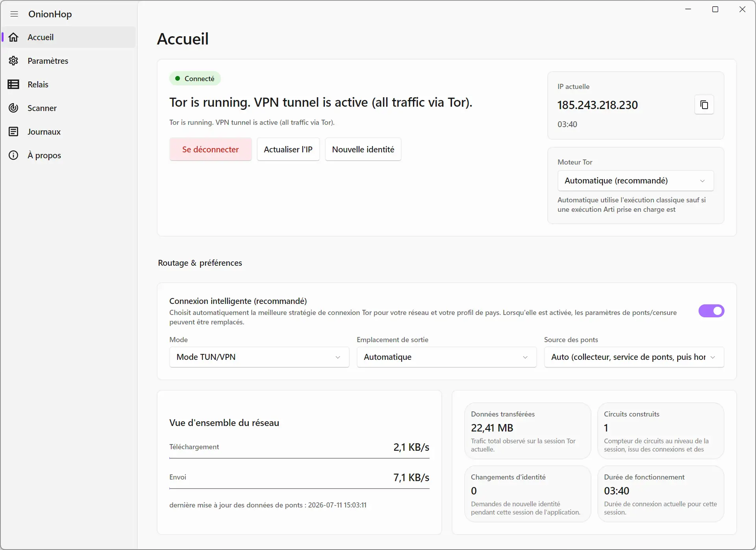Click the Circuits construits card
Screen dimensions: 756x550
[x=661, y=431]
